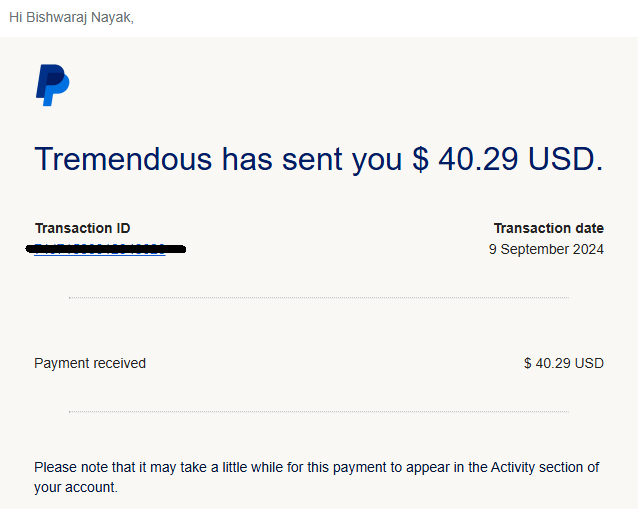Click the lower dotted divider line
Image resolution: width=638 pixels, height=509 pixels.
tap(319, 412)
